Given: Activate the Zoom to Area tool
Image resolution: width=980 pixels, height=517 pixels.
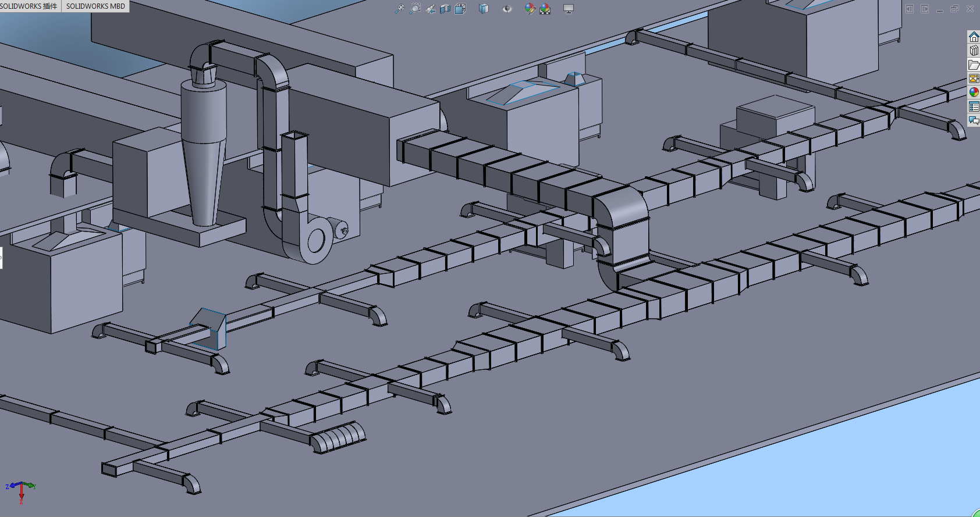Looking at the screenshot, I should pos(415,9).
